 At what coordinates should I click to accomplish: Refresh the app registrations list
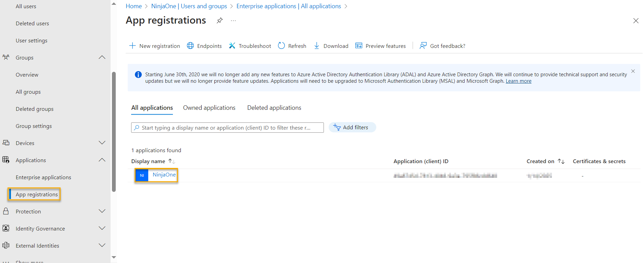pyautogui.click(x=292, y=46)
